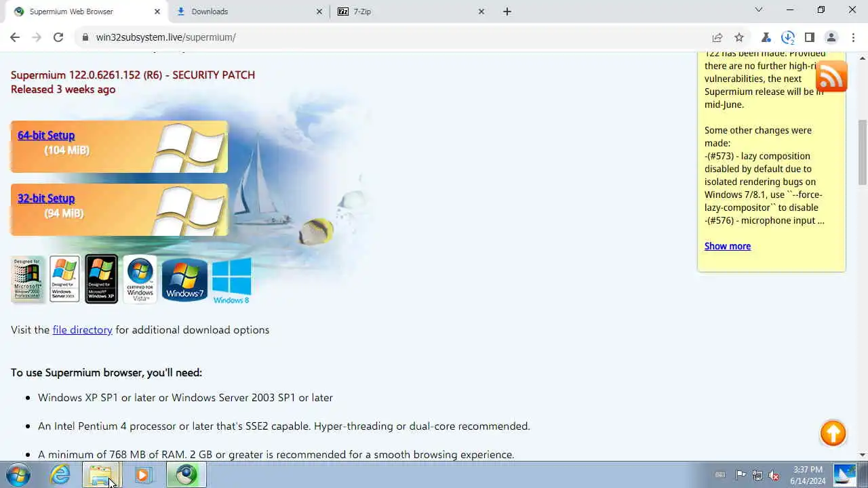Open Windows Explorer from the taskbar
The image size is (868, 488).
click(x=101, y=475)
